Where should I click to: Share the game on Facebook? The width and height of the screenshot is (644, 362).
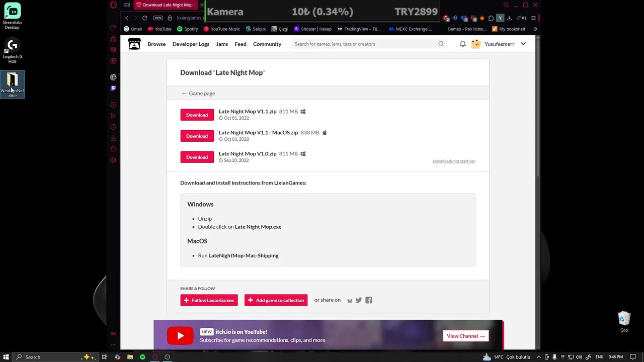click(369, 300)
